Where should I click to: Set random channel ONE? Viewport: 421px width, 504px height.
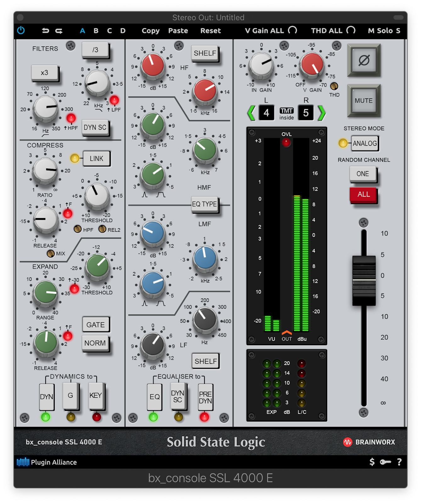click(363, 174)
